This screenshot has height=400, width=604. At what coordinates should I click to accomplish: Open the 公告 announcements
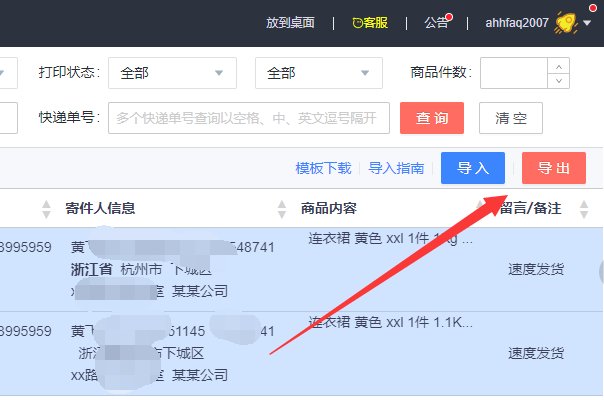click(436, 23)
